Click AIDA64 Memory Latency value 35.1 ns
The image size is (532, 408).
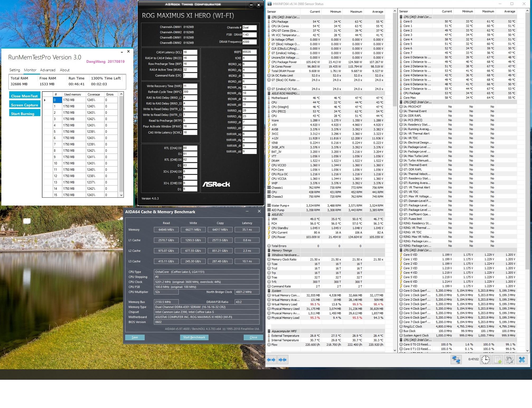click(x=247, y=230)
